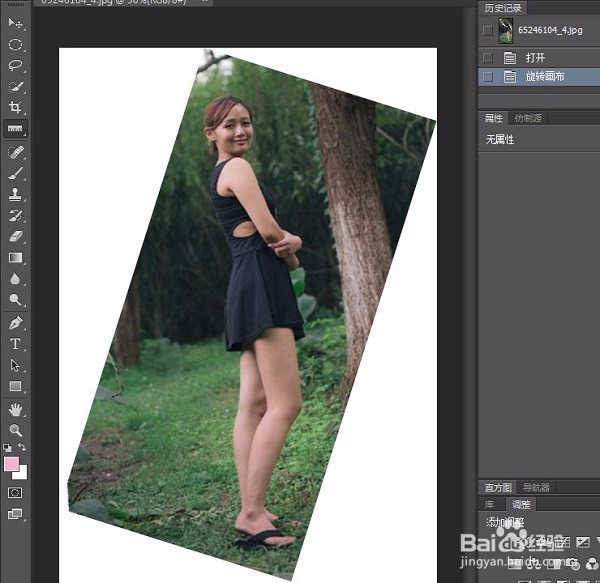
Task: Select the Ruler tool
Action: click(15, 129)
